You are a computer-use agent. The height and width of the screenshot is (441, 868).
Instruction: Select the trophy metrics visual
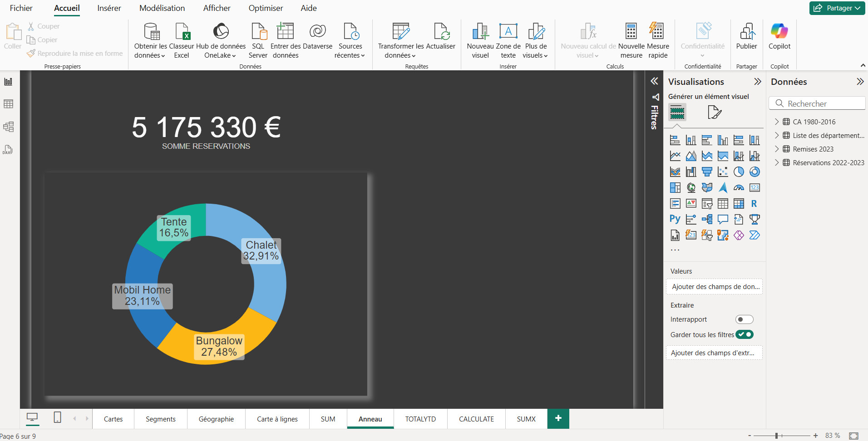pos(755,220)
